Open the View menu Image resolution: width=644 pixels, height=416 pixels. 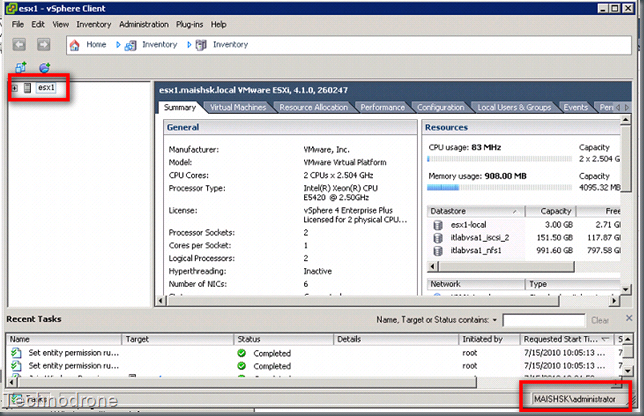(x=60, y=25)
